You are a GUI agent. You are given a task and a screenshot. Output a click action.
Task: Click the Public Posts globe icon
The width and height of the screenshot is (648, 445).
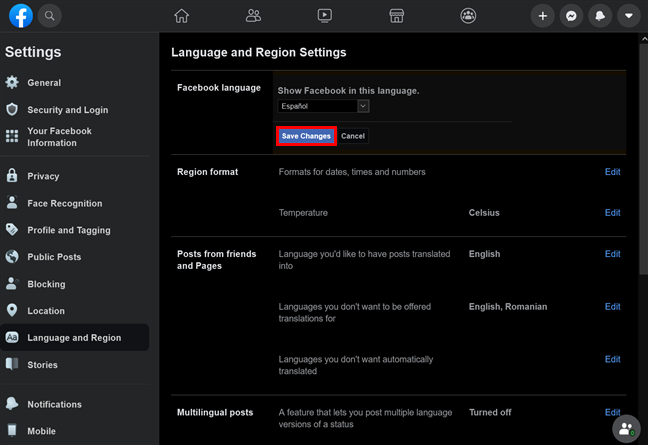tap(12, 257)
